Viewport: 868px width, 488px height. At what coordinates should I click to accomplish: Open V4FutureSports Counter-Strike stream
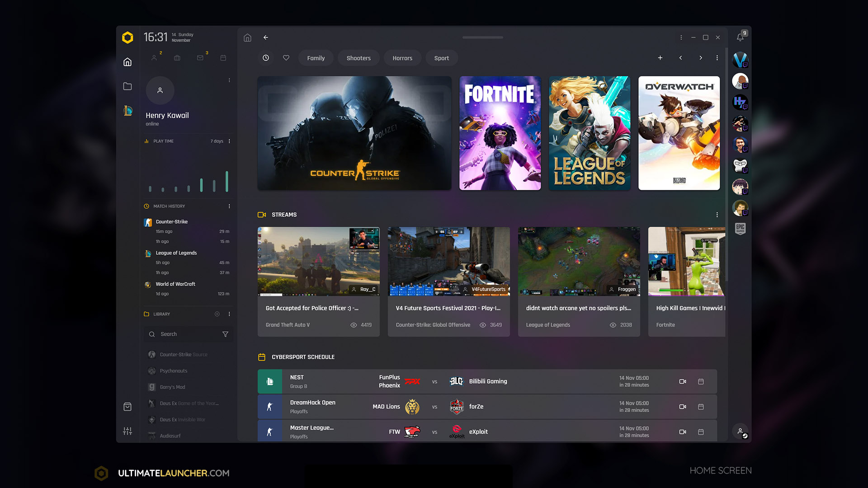tap(449, 282)
